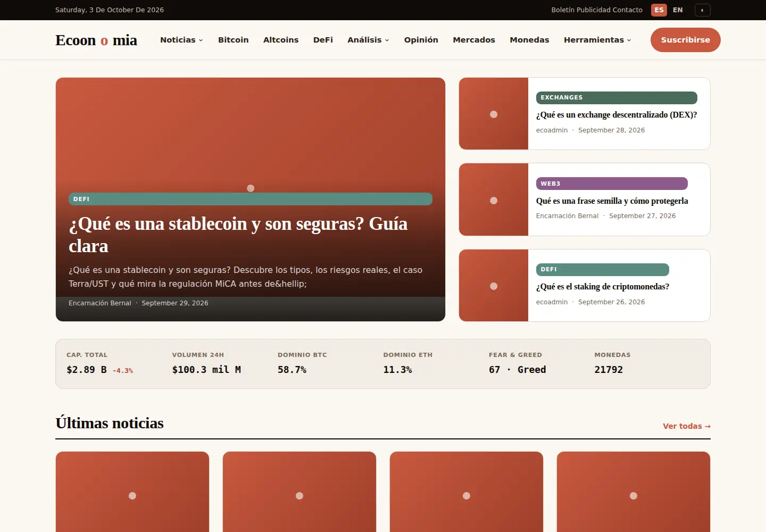
Task: Go to the DeFi nav item
Action: click(323, 40)
